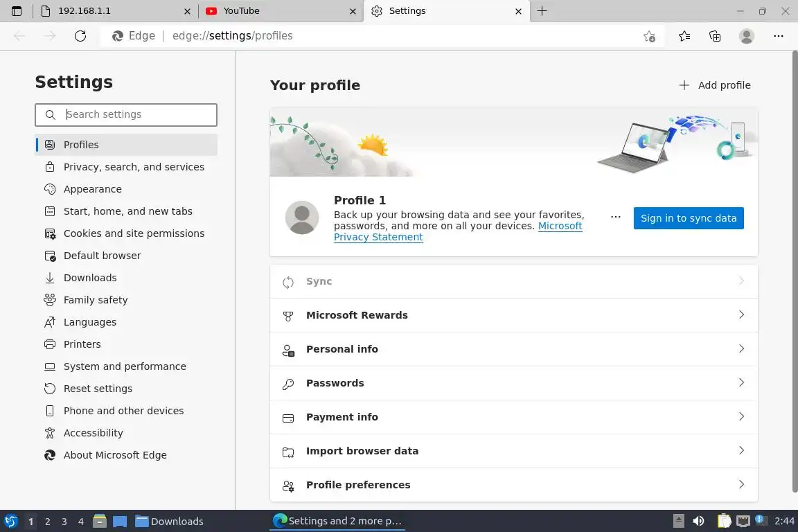
Task: Click the browser Back arrow
Action: pos(19,35)
